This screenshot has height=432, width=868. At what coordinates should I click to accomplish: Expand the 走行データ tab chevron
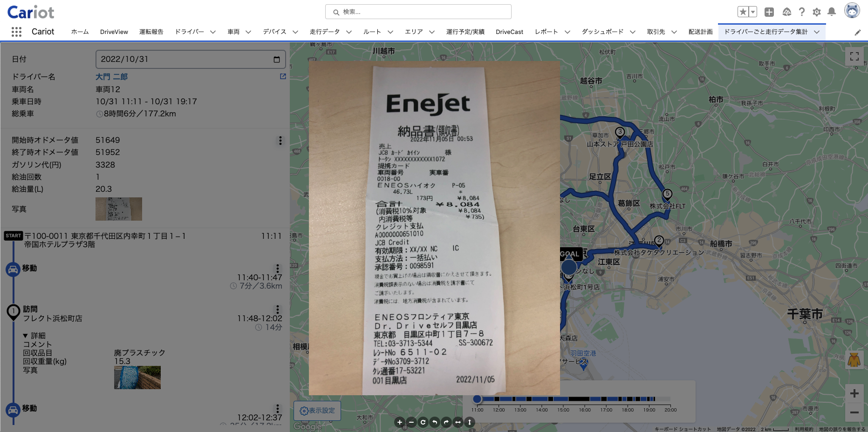[x=349, y=32]
